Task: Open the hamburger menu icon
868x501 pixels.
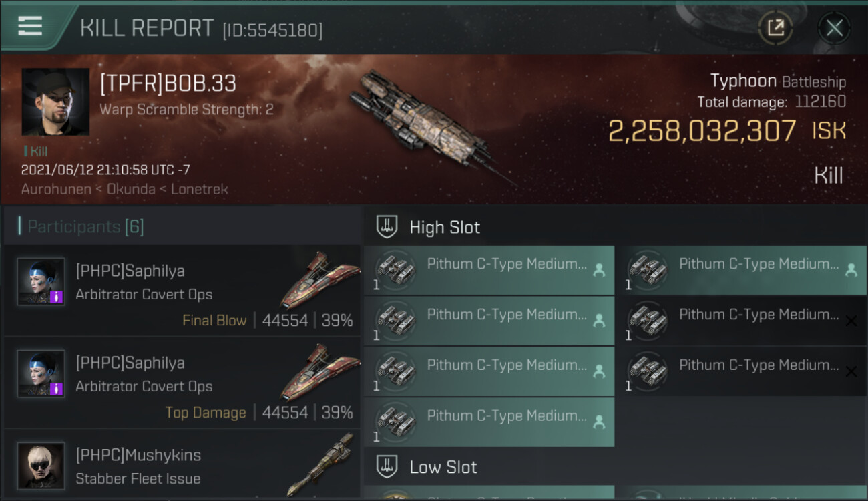Action: pos(30,26)
